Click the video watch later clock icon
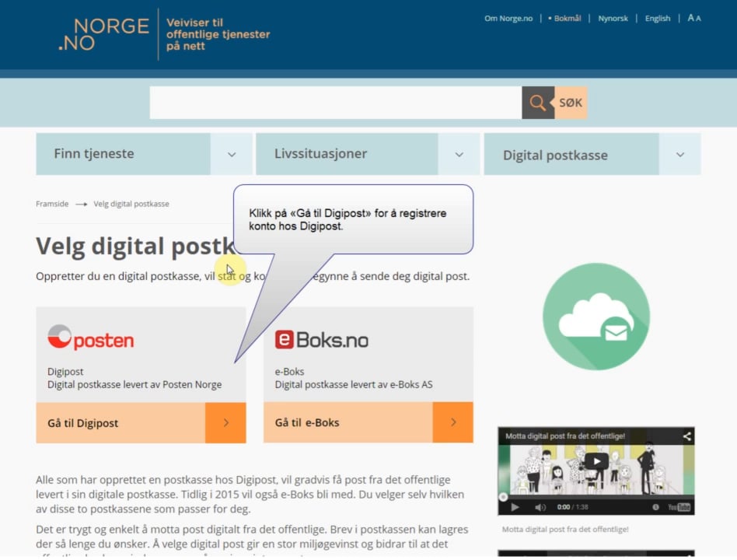The height and width of the screenshot is (560, 737). (655, 507)
